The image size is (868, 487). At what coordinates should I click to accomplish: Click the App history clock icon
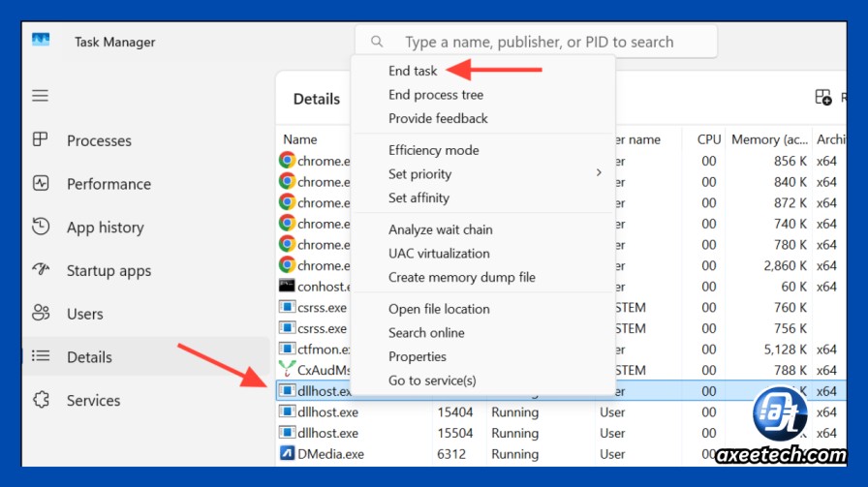click(41, 226)
